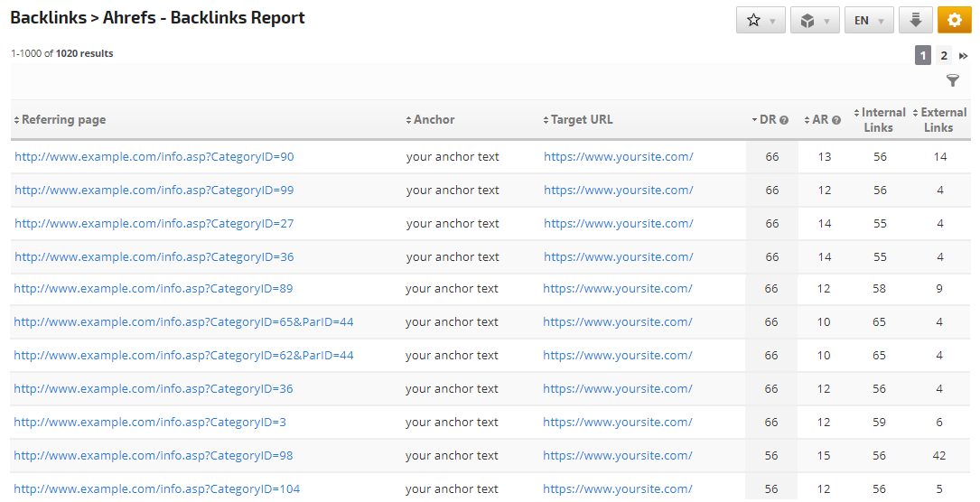
Task: Select results page 1
Action: 922,56
